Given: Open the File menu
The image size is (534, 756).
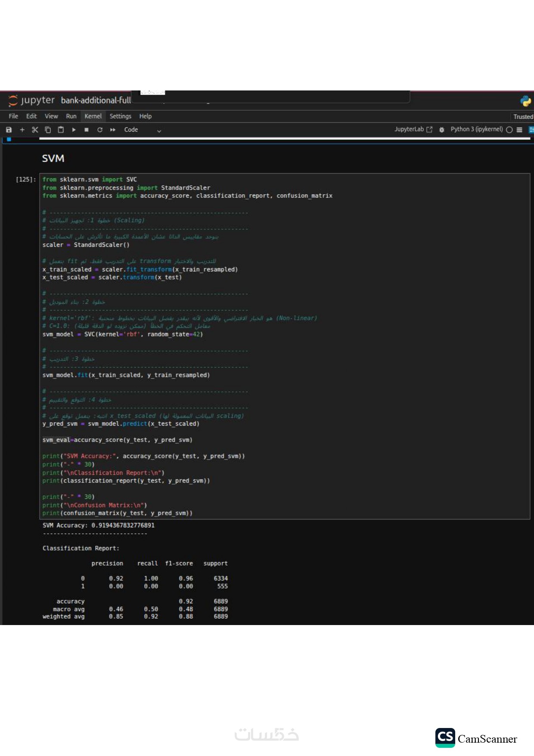Looking at the screenshot, I should pos(13,116).
